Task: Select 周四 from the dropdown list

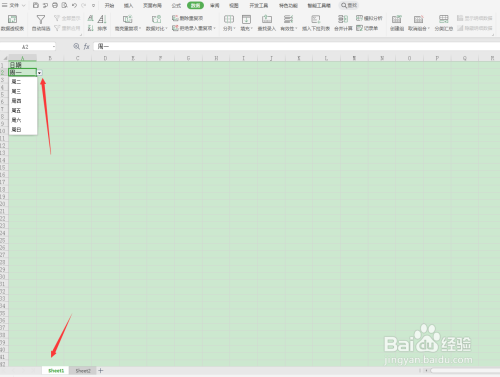Action: point(23,101)
